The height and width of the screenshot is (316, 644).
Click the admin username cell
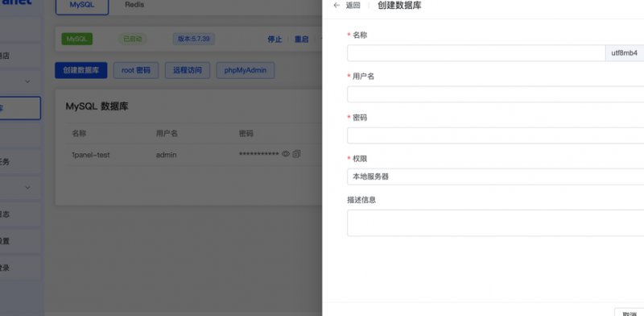click(166, 155)
